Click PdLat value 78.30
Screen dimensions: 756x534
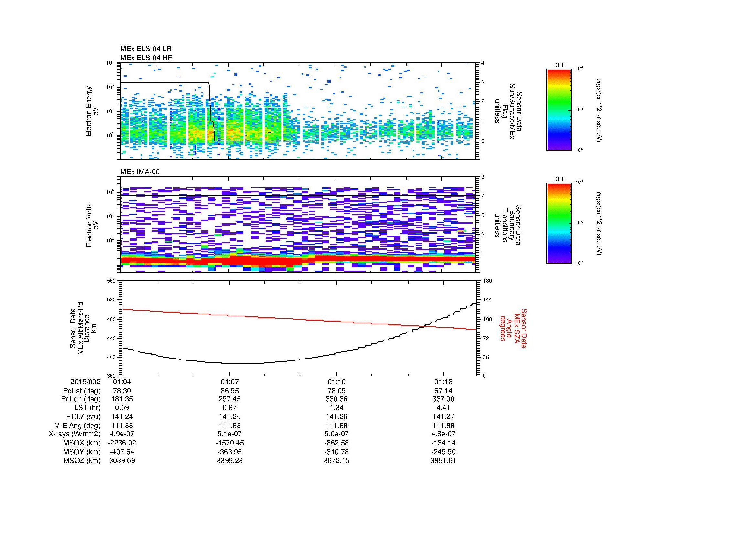(x=122, y=391)
